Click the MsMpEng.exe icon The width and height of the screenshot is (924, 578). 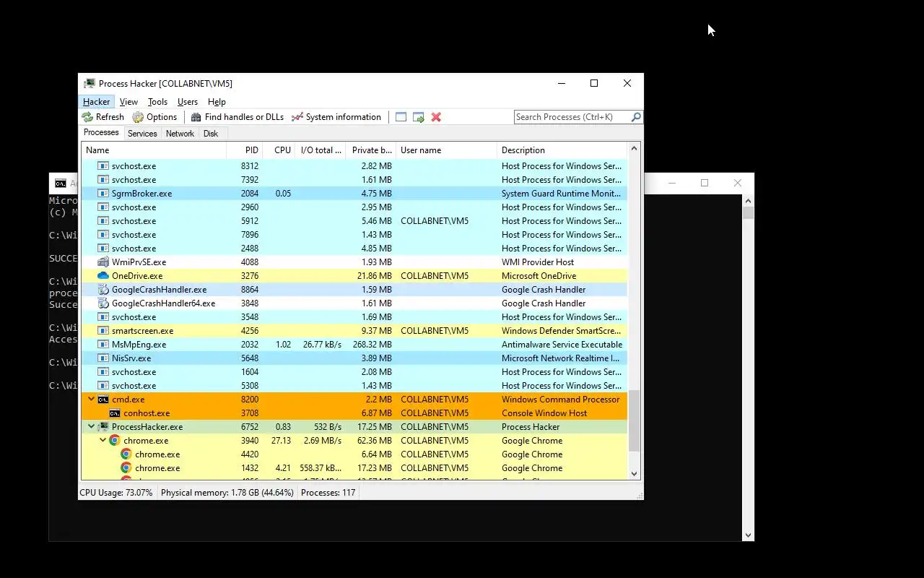(x=103, y=345)
